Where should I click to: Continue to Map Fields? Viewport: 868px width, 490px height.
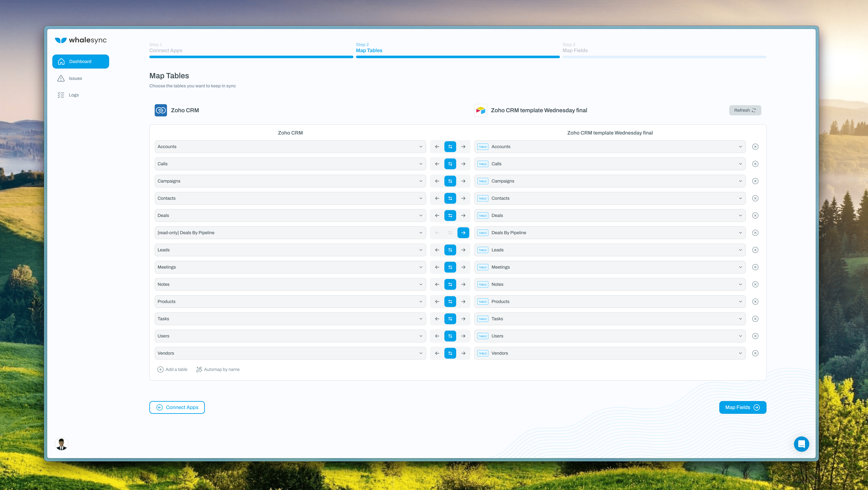[743, 407]
